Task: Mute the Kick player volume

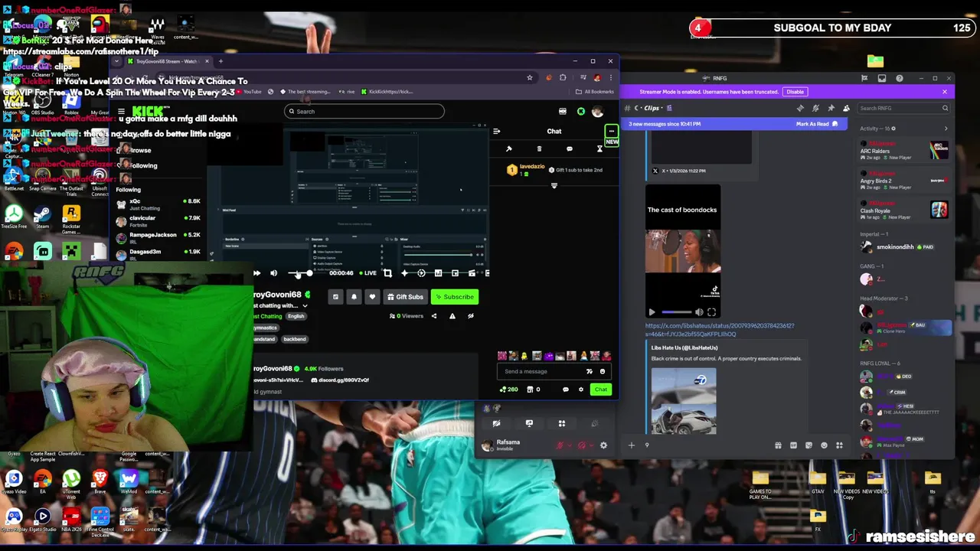Action: click(273, 273)
